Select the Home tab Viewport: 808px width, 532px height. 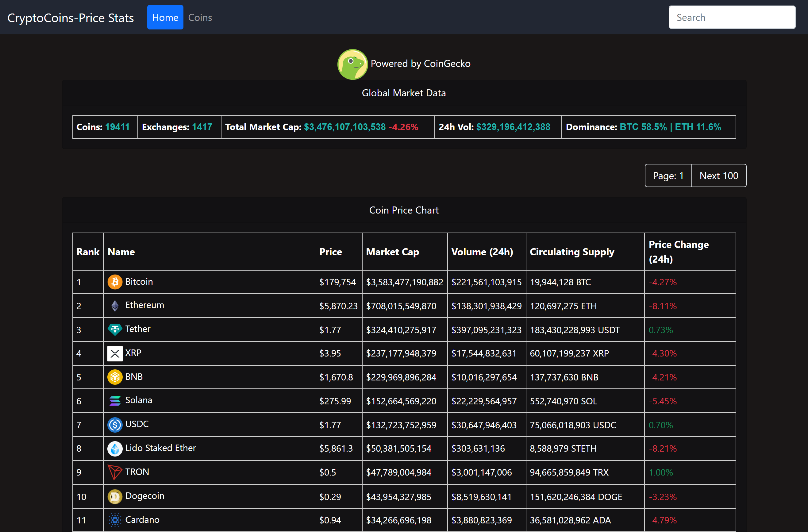tap(165, 17)
